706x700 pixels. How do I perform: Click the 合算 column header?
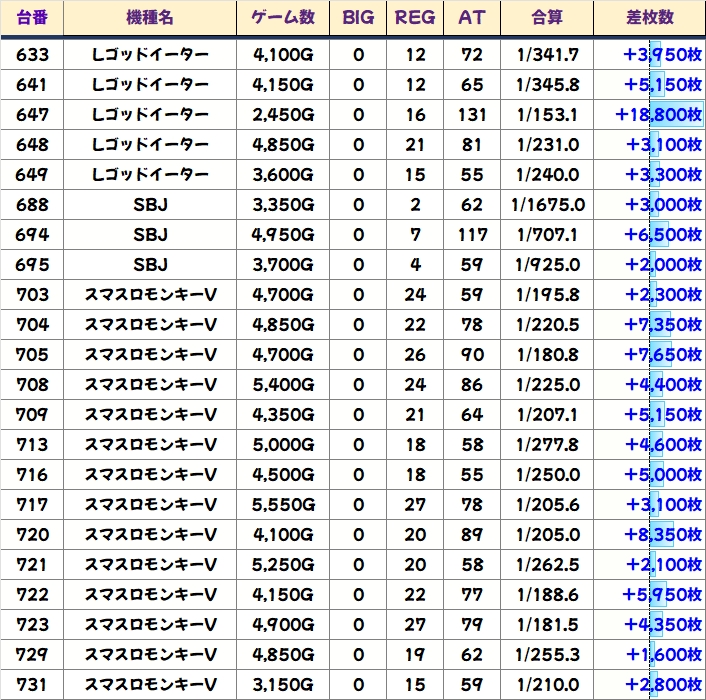547,18
